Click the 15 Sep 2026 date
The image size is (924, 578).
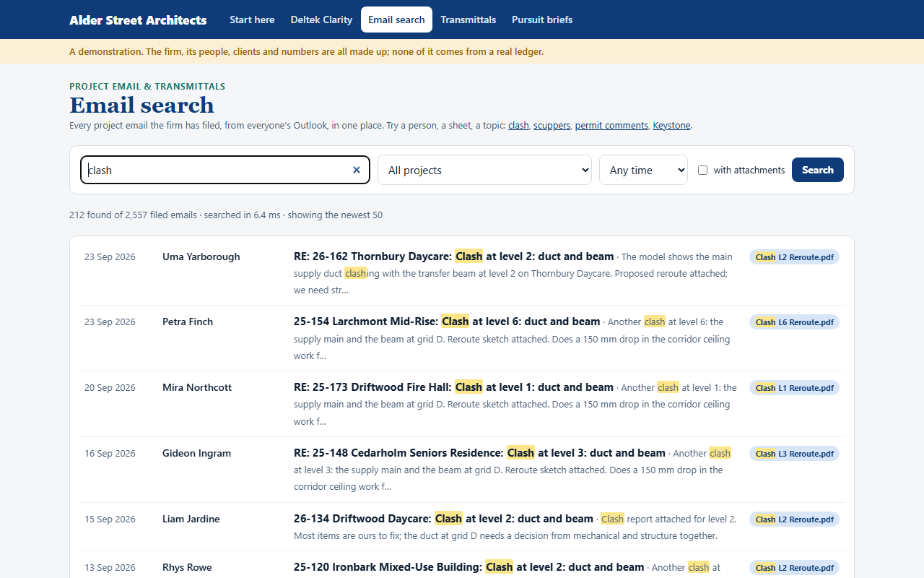point(110,519)
